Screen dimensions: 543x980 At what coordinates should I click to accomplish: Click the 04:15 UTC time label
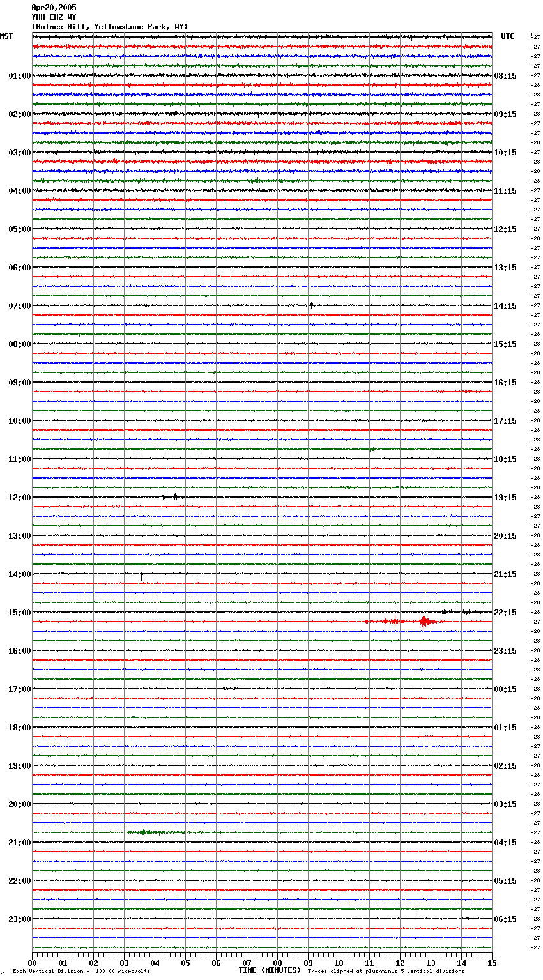505,843
